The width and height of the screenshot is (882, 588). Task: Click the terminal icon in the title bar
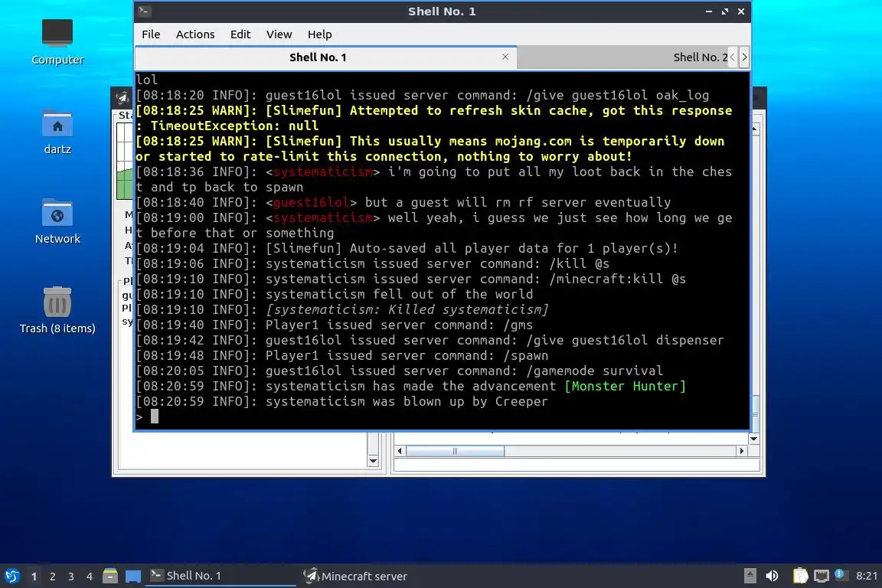click(x=144, y=11)
